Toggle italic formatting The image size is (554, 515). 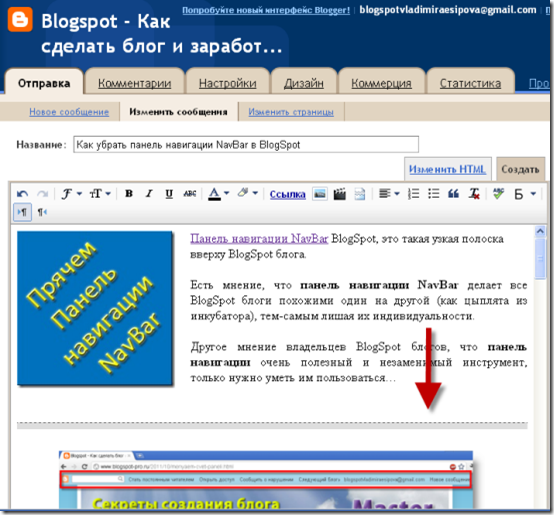pyautogui.click(x=149, y=194)
